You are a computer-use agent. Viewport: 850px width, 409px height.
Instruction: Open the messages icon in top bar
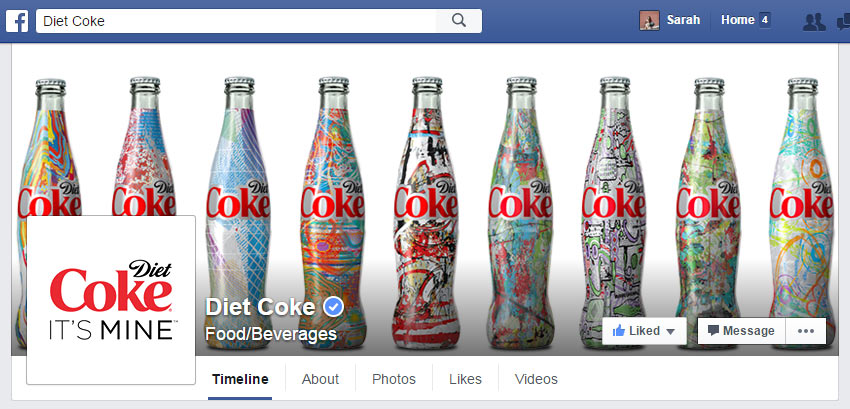click(x=845, y=21)
